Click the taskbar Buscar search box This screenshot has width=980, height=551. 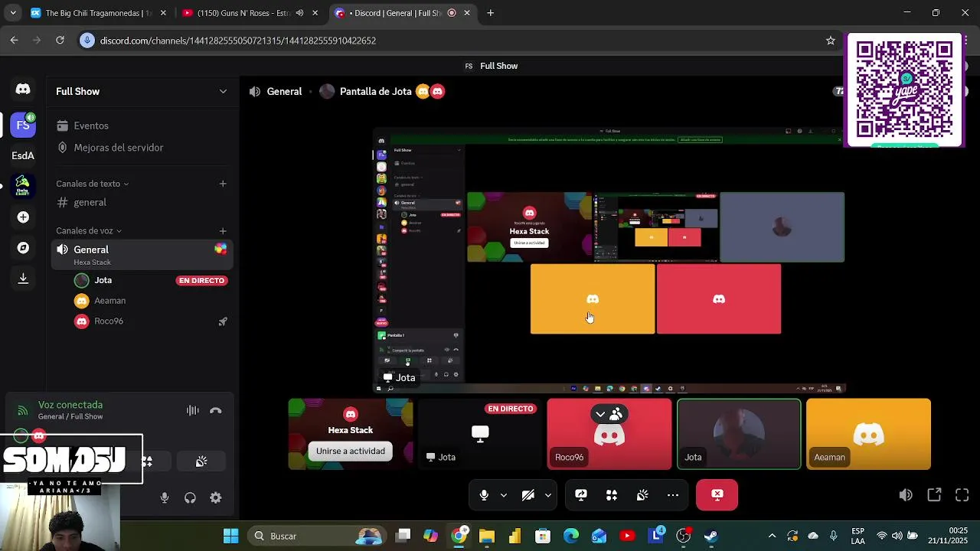point(317,536)
